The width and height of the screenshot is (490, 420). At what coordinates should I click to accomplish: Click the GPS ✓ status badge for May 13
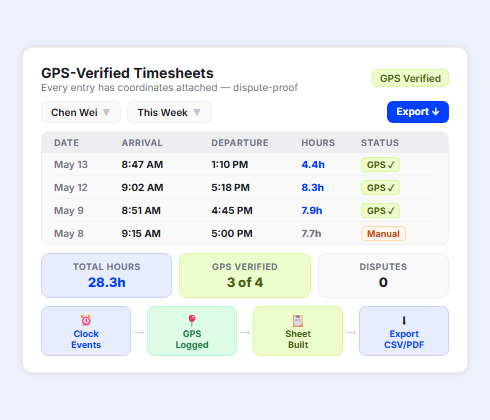point(380,165)
